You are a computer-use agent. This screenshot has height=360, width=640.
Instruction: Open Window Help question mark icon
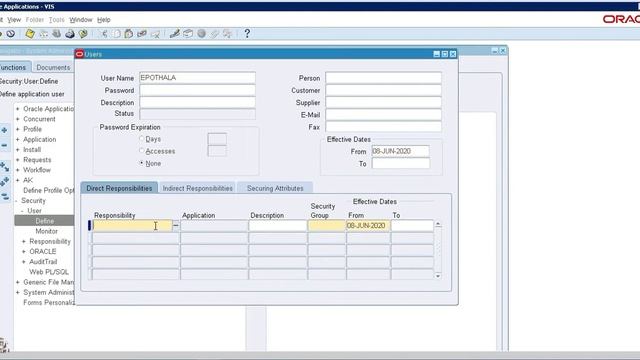pos(247,34)
